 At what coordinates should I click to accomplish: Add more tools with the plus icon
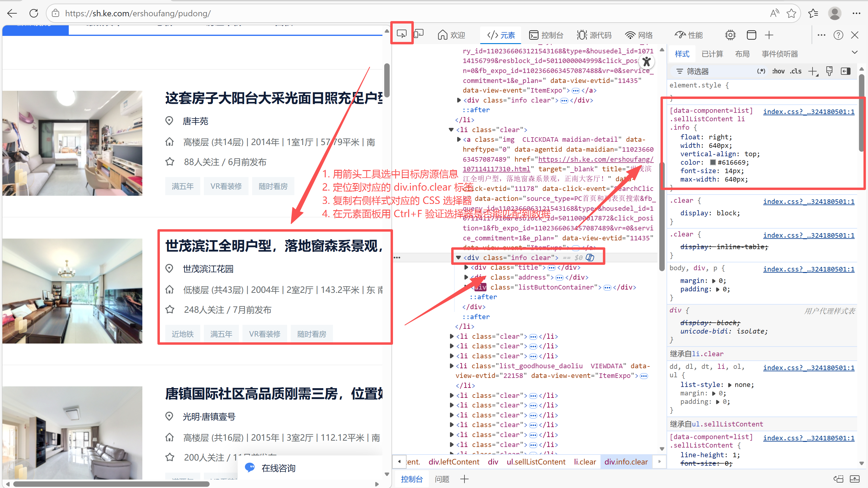[769, 35]
